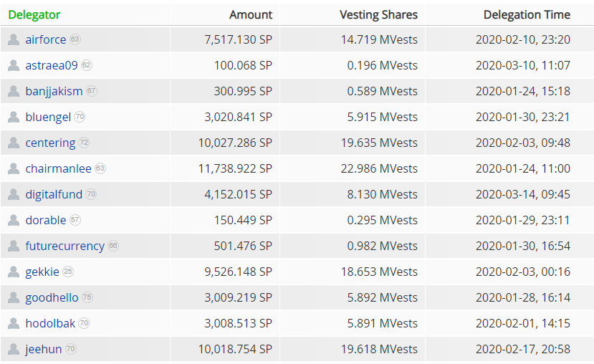Screen dimensions: 594x364
Task: Open the goodhello profile link
Action: point(52,298)
